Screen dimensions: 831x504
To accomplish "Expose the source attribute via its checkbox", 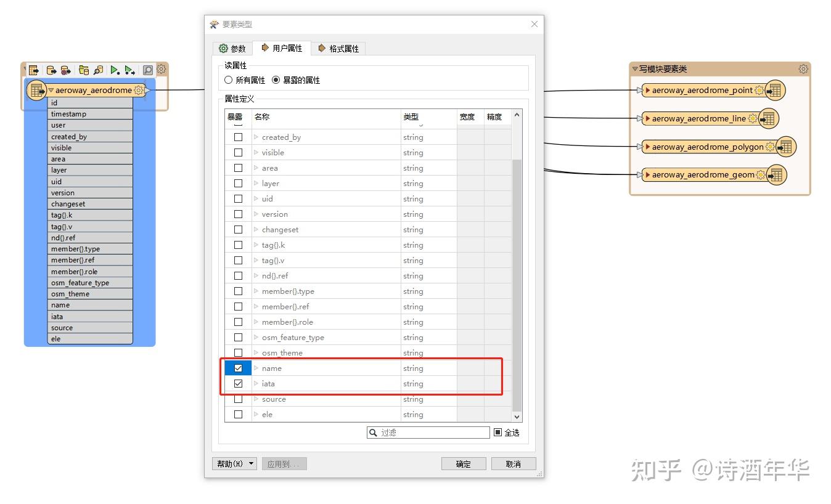I will coord(238,399).
